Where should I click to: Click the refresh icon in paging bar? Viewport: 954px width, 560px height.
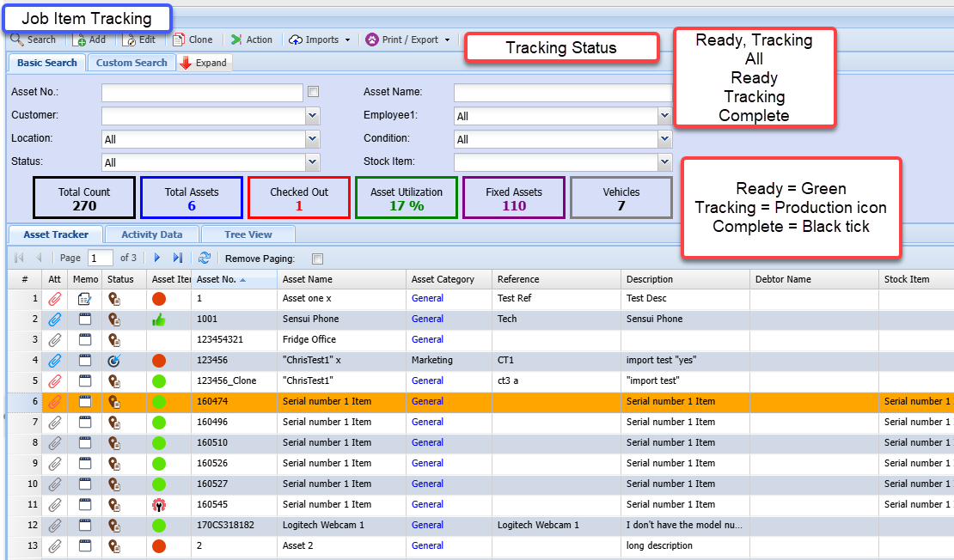click(204, 258)
